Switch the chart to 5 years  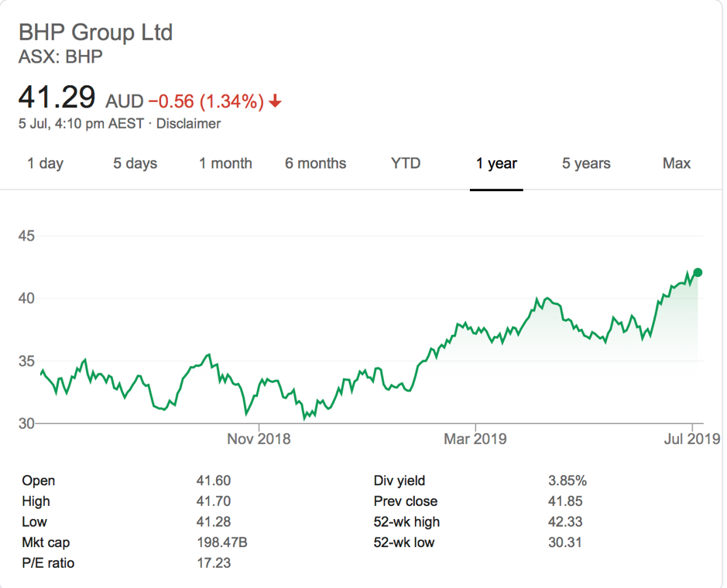(x=586, y=163)
